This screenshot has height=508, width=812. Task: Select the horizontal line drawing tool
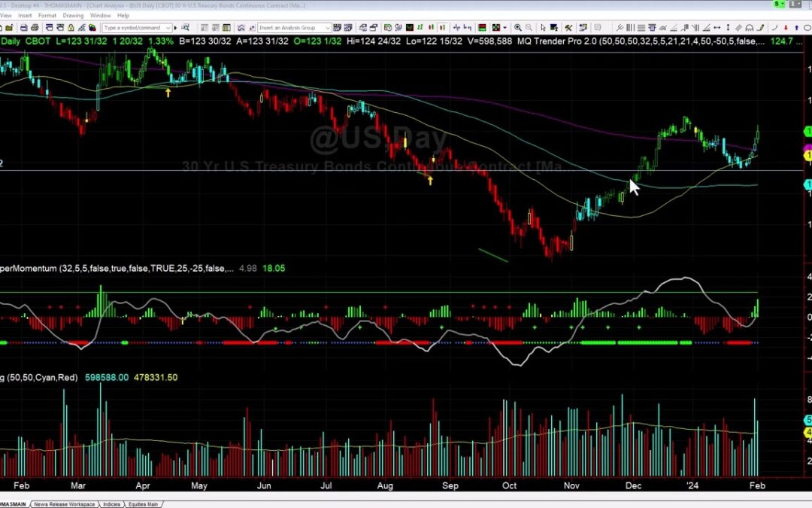[x=641, y=28]
